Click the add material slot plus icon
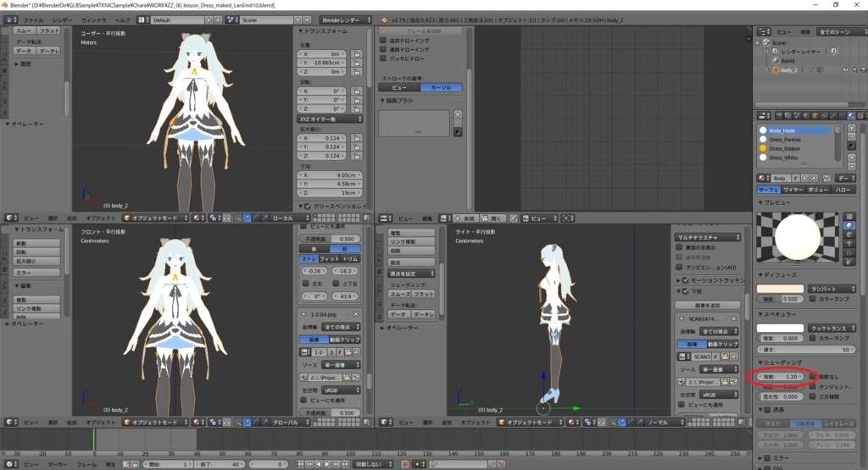The height and width of the screenshot is (470, 868). coord(851,128)
